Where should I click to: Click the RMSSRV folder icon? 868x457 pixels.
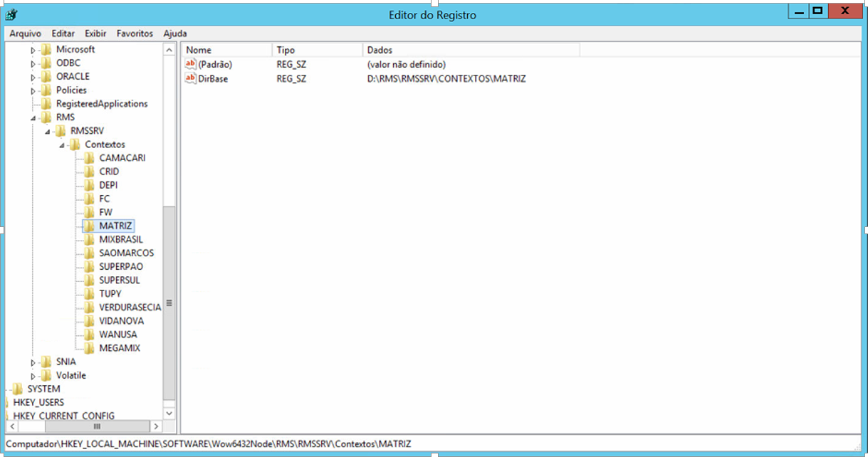pyautogui.click(x=60, y=130)
